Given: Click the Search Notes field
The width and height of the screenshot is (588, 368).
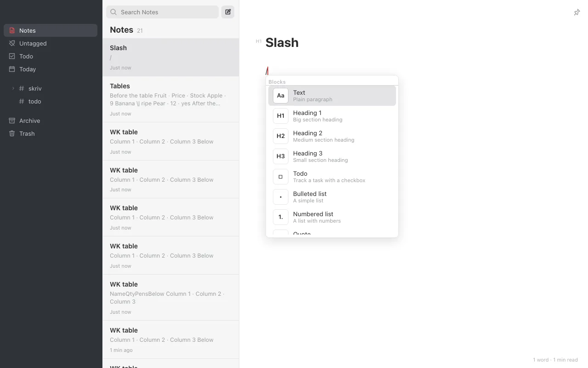Looking at the screenshot, I should [x=162, y=12].
